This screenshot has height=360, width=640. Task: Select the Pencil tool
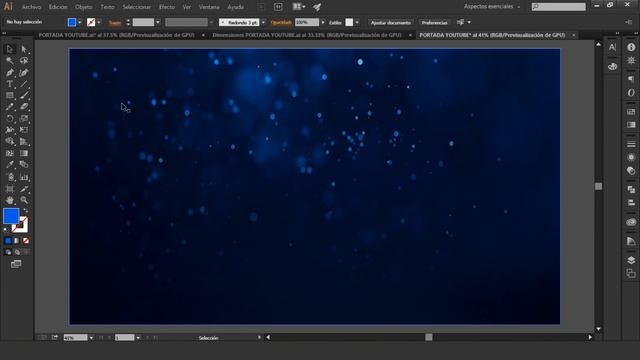click(10, 107)
